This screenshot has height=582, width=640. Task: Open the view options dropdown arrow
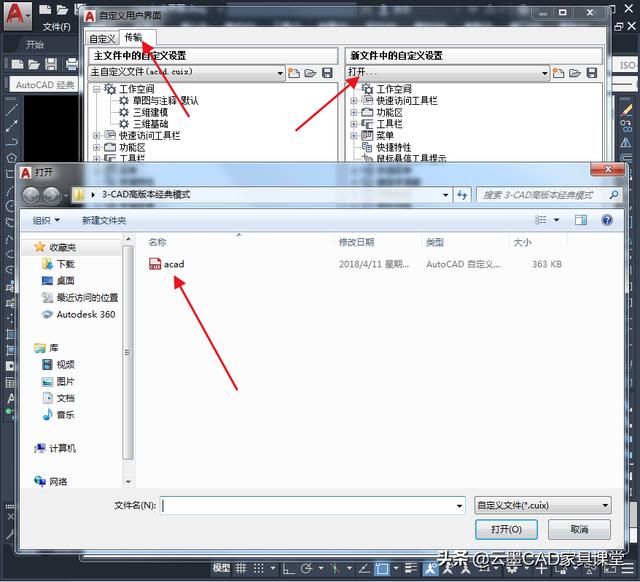pyautogui.click(x=556, y=220)
